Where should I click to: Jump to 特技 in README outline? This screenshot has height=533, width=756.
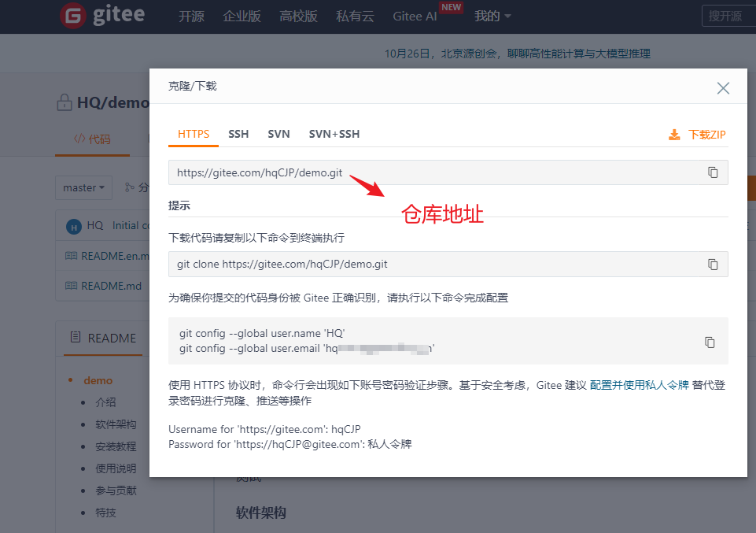[x=105, y=513]
